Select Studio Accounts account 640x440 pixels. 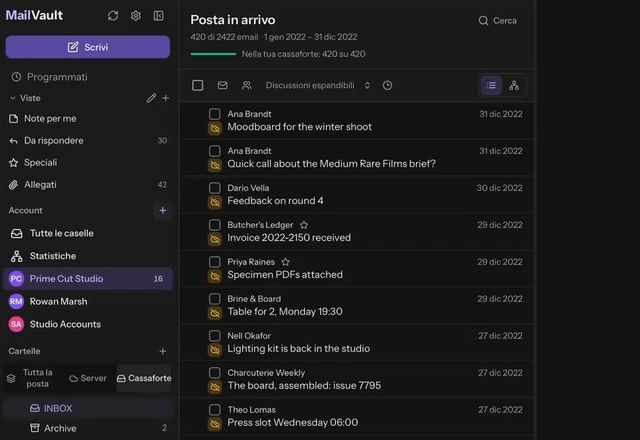(x=88, y=324)
